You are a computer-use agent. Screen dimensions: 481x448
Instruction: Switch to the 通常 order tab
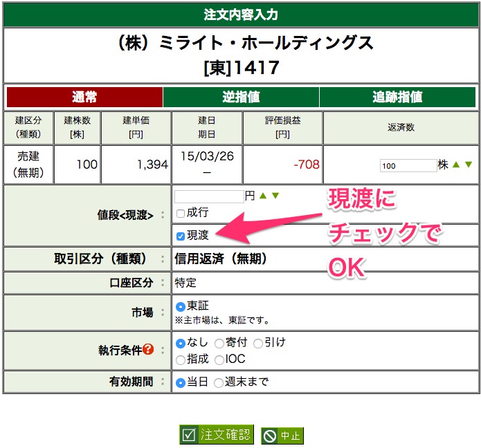84,97
